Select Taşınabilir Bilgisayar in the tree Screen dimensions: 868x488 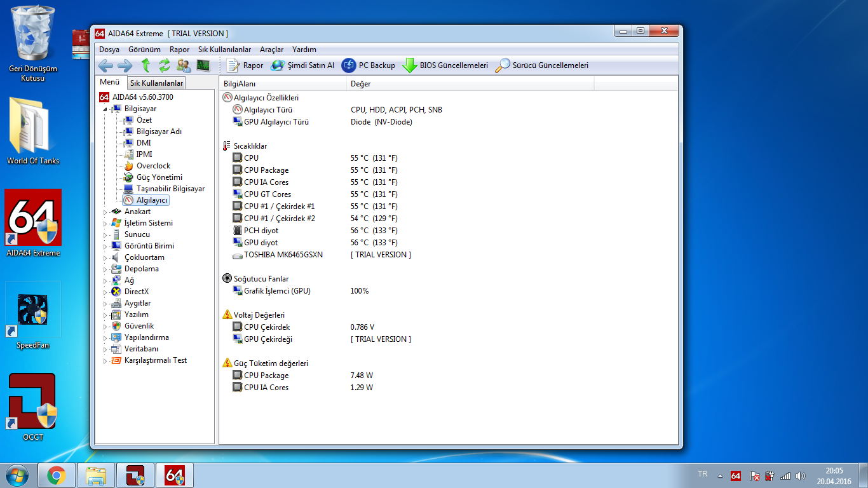[x=170, y=189]
